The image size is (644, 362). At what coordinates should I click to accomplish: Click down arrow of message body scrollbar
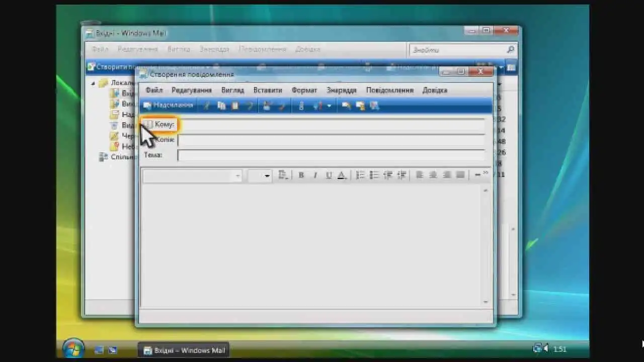486,302
